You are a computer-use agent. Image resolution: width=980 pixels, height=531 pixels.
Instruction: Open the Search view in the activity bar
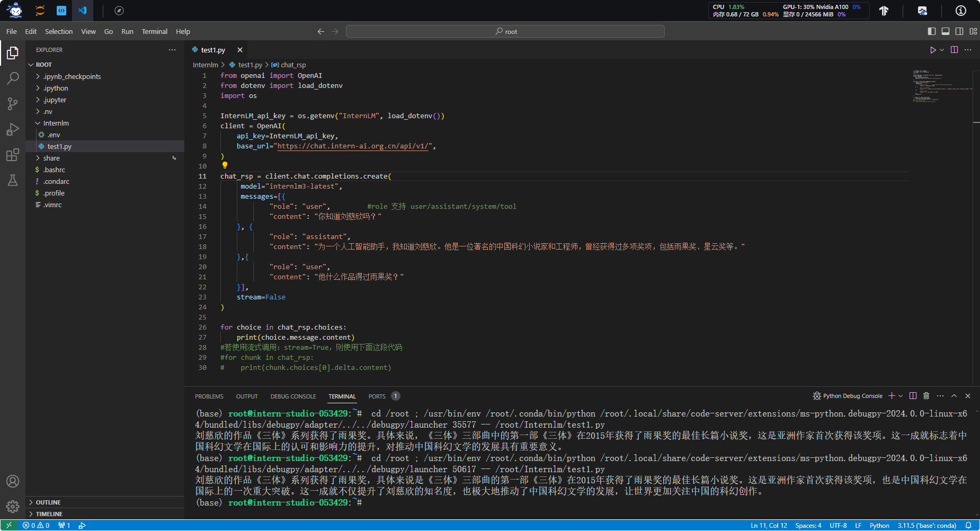point(13,78)
